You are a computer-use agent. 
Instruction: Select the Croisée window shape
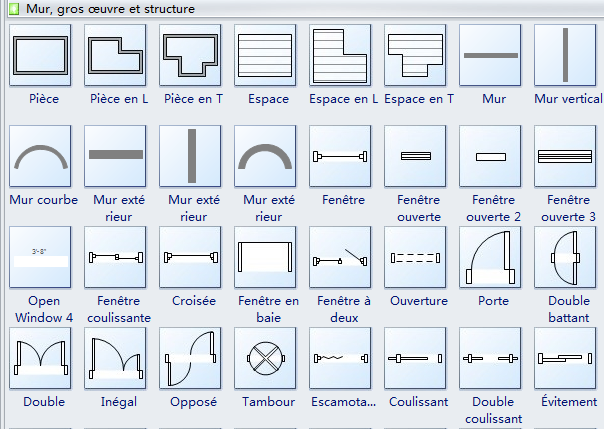(x=190, y=257)
